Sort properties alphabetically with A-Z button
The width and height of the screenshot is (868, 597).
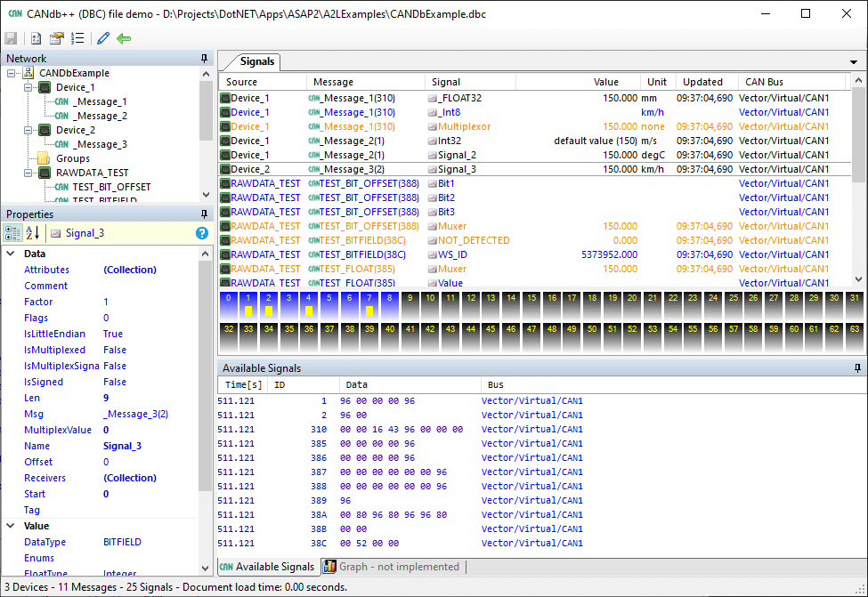(33, 233)
